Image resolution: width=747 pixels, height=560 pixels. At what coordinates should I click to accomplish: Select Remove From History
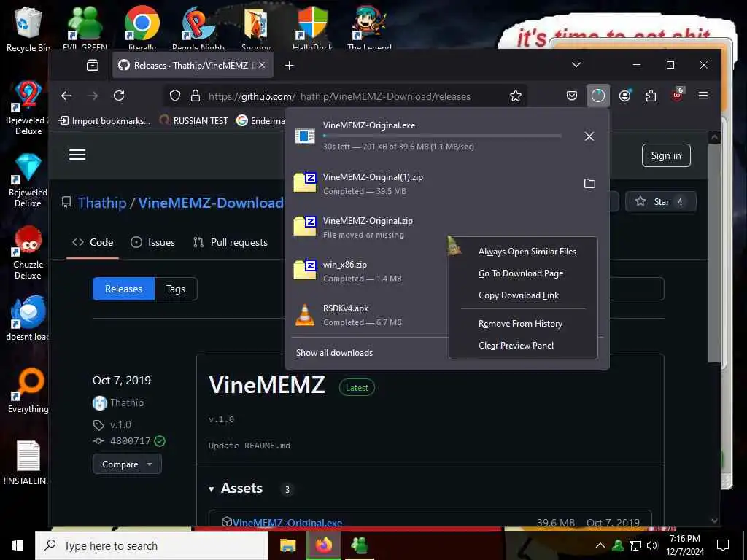click(x=520, y=323)
